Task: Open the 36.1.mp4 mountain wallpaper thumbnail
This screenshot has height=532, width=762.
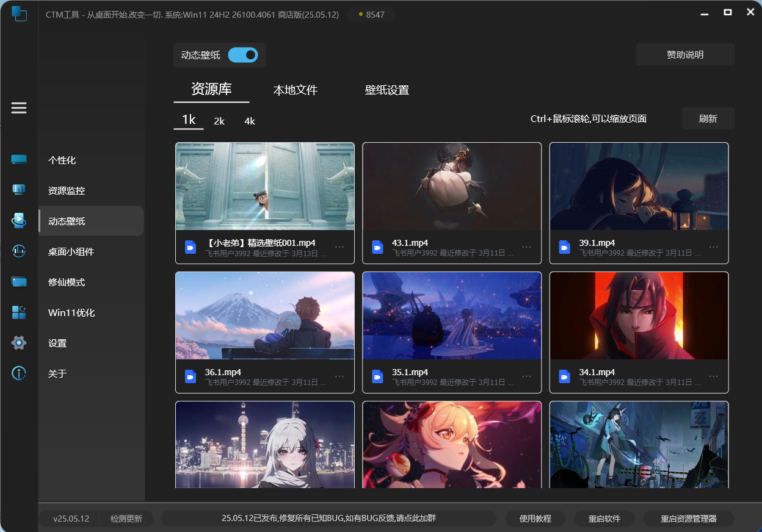Action: click(265, 316)
